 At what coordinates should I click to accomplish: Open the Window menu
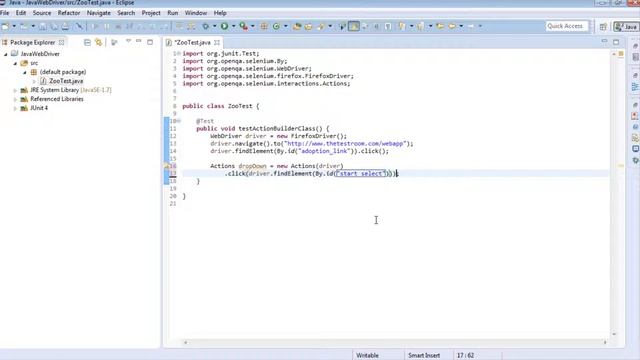[196, 13]
